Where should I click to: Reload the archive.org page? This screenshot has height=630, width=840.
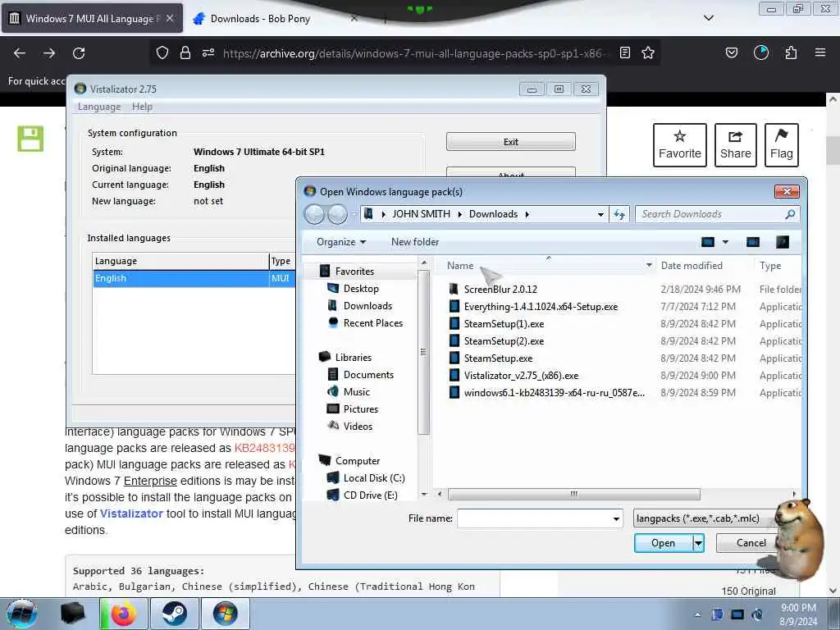point(79,52)
